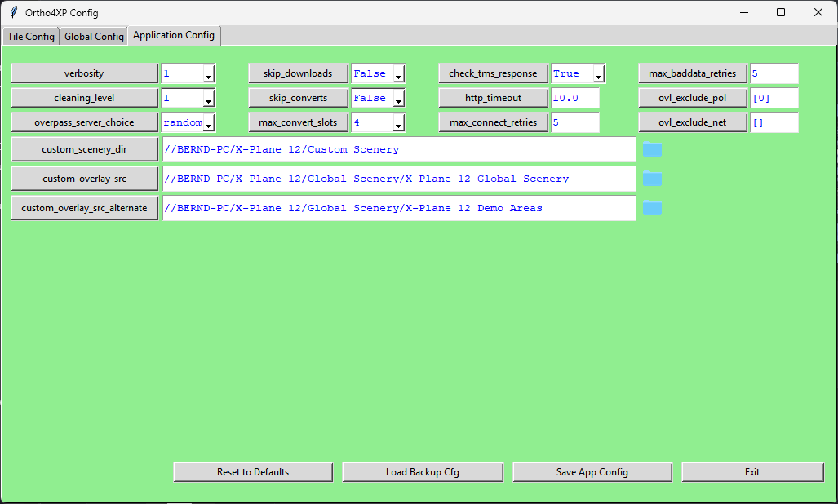Image resolution: width=838 pixels, height=504 pixels.
Task: Click the blue browse square for custom_overlay_src
Action: (x=652, y=179)
